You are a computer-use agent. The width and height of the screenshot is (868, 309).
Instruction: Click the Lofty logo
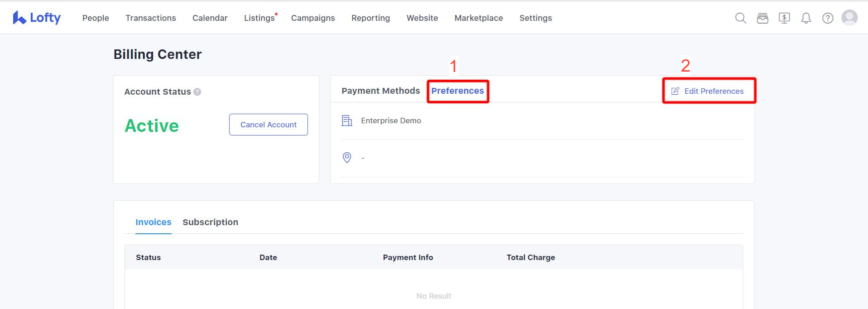coord(37,18)
